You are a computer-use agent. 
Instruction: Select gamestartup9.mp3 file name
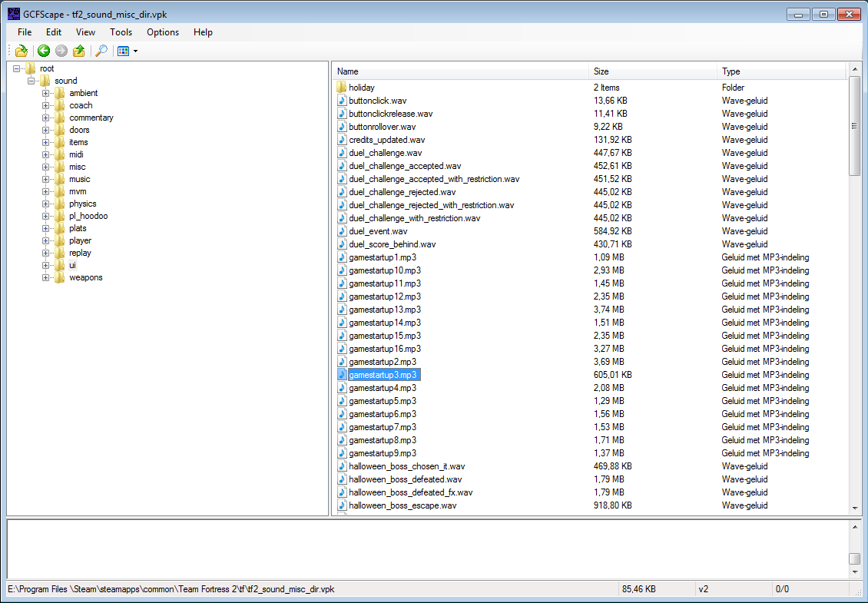click(x=383, y=453)
